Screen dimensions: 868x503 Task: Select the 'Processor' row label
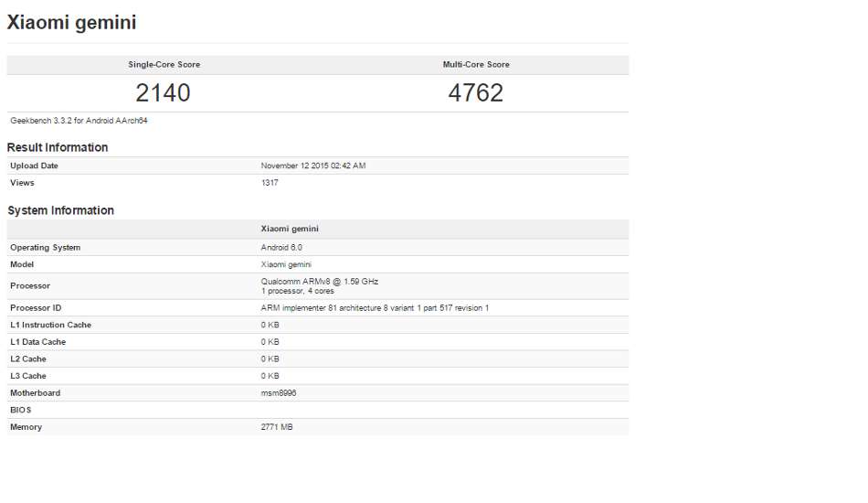tap(30, 286)
